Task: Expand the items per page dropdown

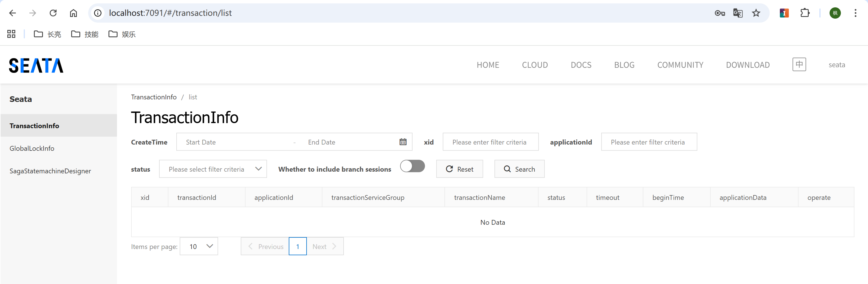Action: point(199,246)
